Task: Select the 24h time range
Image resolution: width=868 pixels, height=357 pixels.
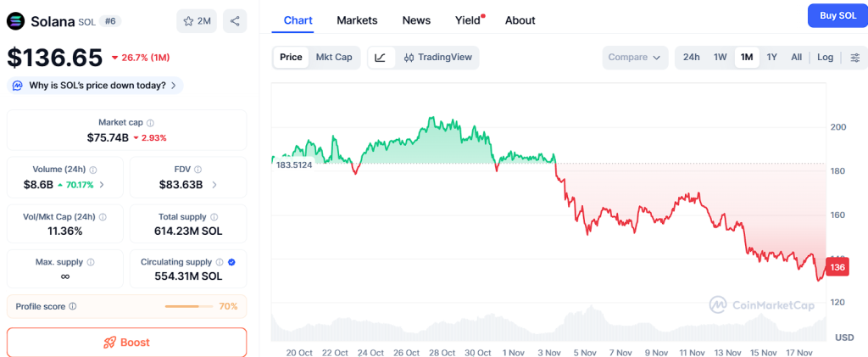Action: click(x=691, y=58)
